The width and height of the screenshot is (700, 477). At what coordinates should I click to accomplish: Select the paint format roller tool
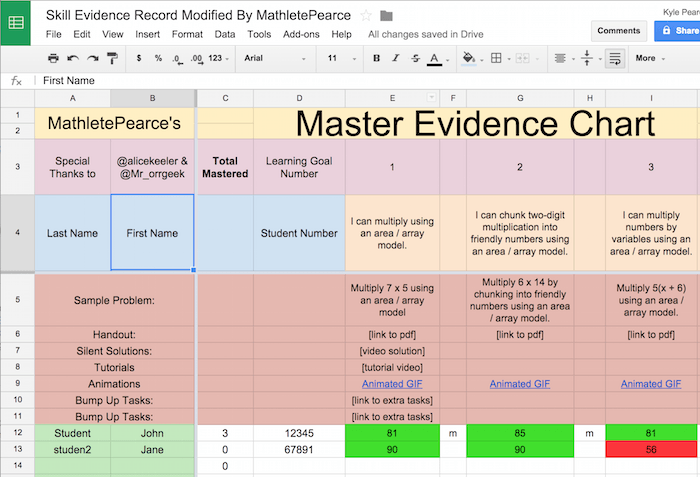click(111, 58)
